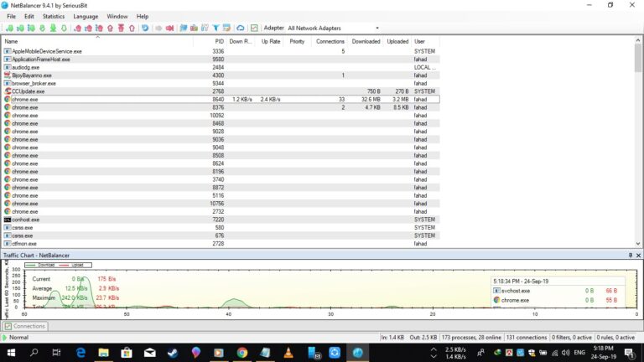Pin the Traffic Chart panel
Viewport: 644px width, 362px height.
631,256
